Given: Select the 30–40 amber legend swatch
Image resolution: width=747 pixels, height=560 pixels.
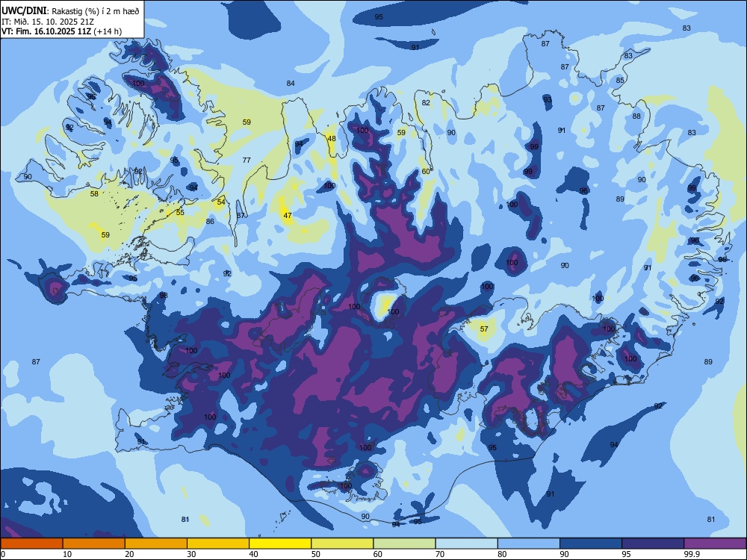Looking at the screenshot, I should tap(218, 544).
